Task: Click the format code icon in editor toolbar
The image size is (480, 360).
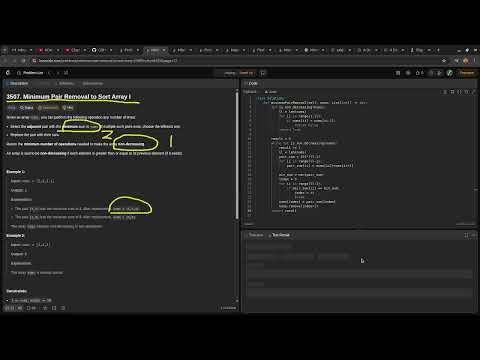Action: pyautogui.click(x=445, y=92)
